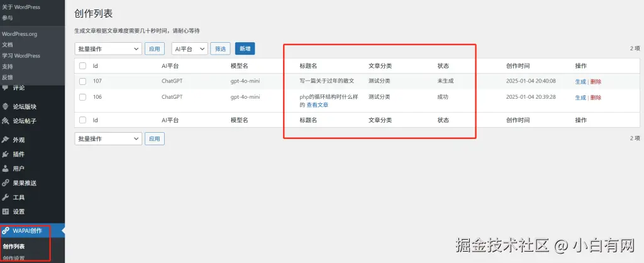Click the 未生成 status cell

pyautogui.click(x=446, y=81)
